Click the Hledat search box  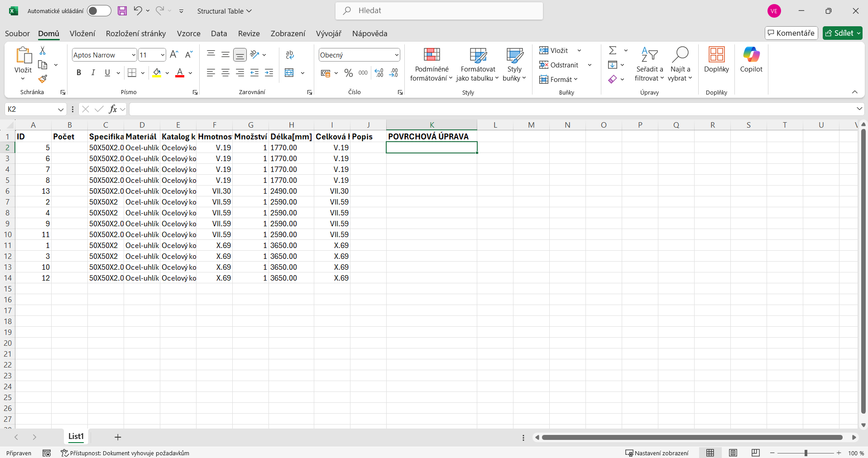point(439,11)
